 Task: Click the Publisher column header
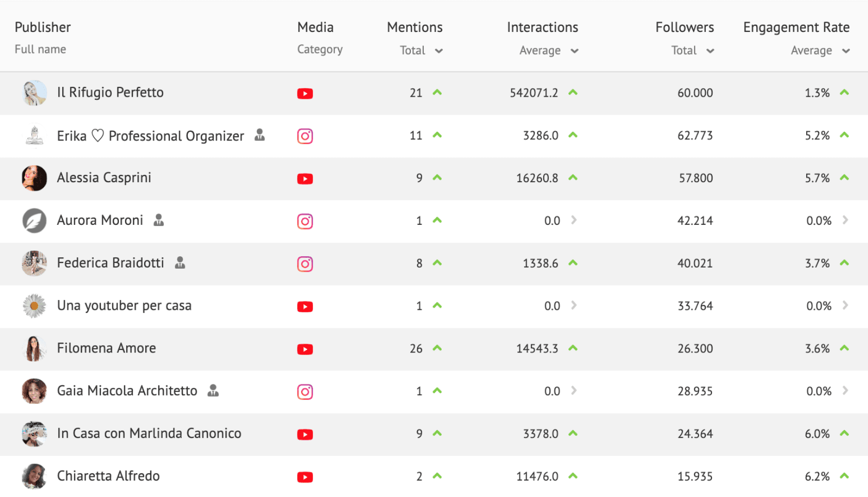click(x=43, y=27)
